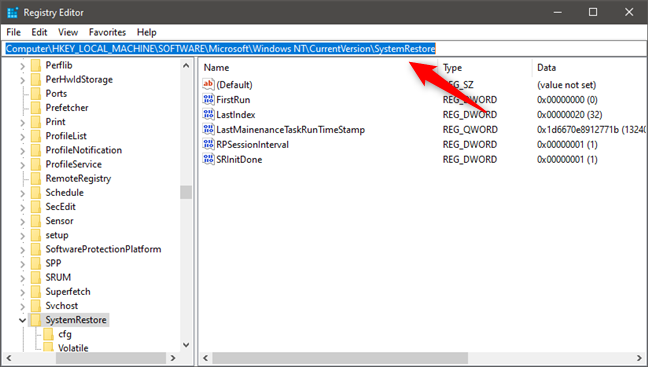
Task: Click the Schedule folder icon
Action: tap(36, 193)
